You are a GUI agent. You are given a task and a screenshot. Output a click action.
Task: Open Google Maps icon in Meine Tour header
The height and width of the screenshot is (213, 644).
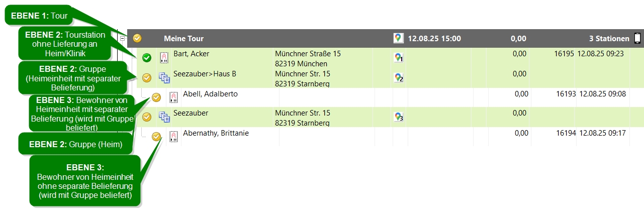click(398, 38)
